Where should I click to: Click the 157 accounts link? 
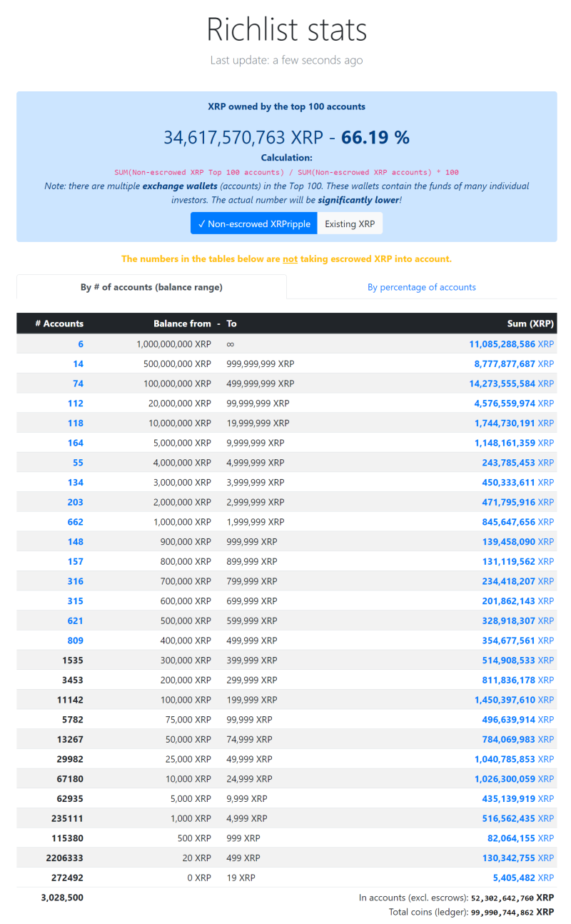tap(76, 561)
